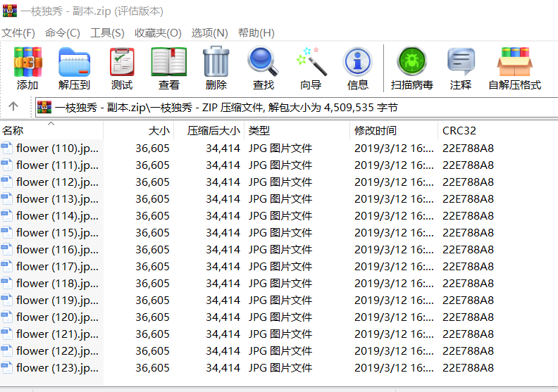Image resolution: width=558 pixels, height=392 pixels.
Task: Click the WinRAR title bar app icon
Action: tap(10, 11)
